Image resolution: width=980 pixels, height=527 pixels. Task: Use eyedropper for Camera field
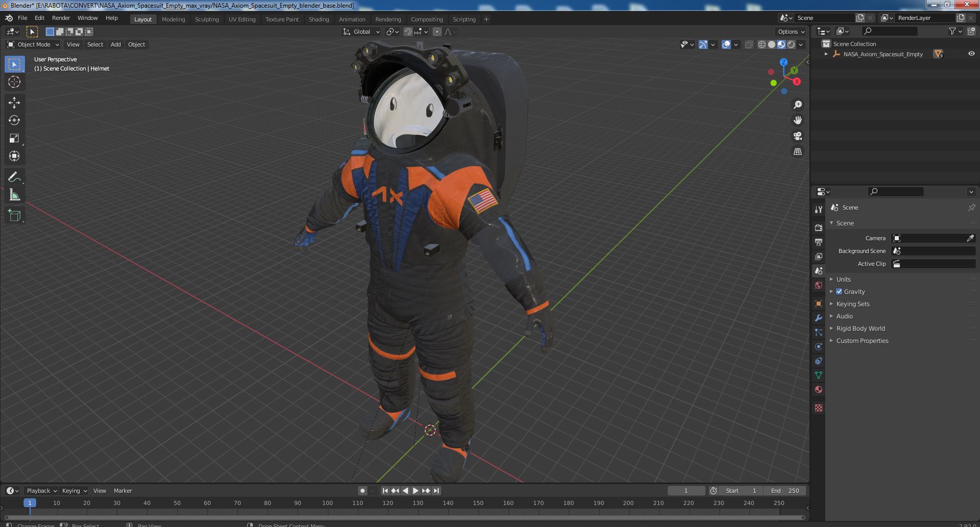(x=970, y=238)
